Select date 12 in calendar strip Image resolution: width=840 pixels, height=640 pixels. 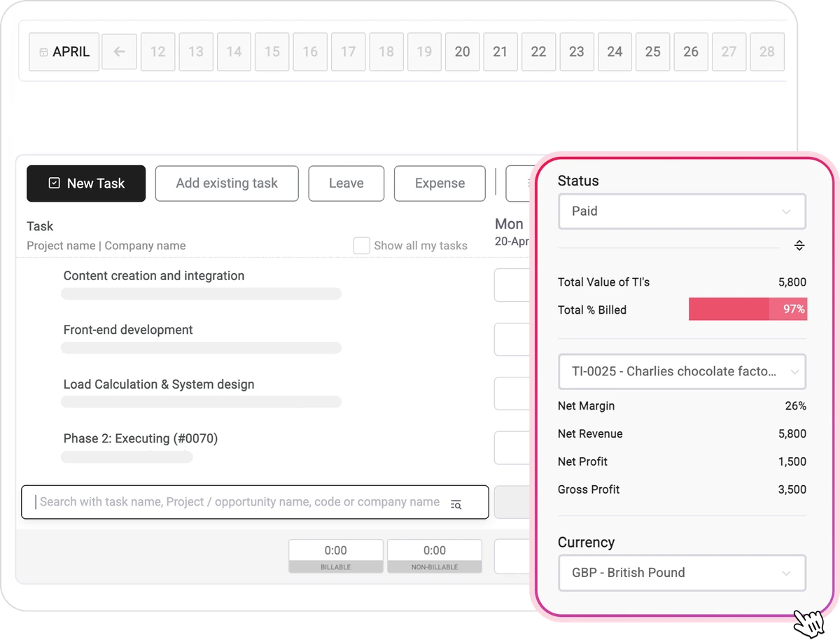pos(158,52)
